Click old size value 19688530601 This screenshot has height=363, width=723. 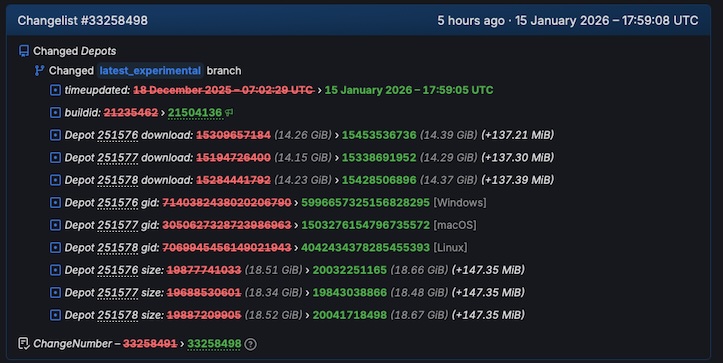[x=204, y=292]
